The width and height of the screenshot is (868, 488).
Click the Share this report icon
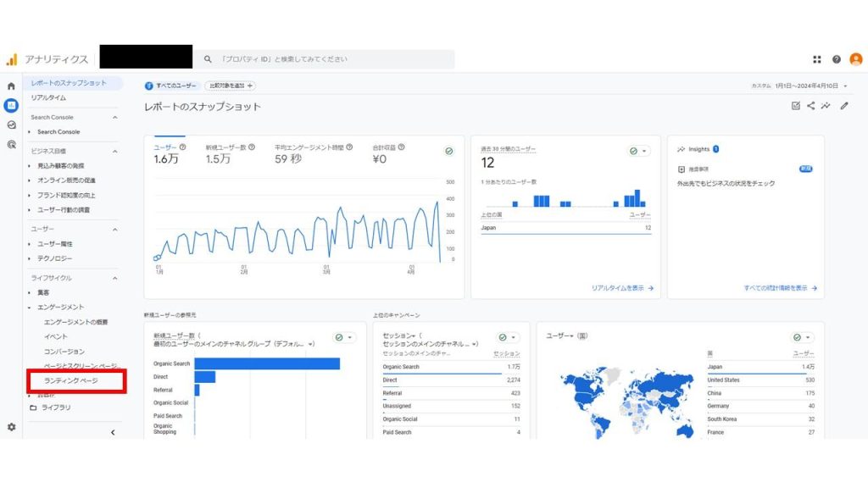click(x=811, y=106)
